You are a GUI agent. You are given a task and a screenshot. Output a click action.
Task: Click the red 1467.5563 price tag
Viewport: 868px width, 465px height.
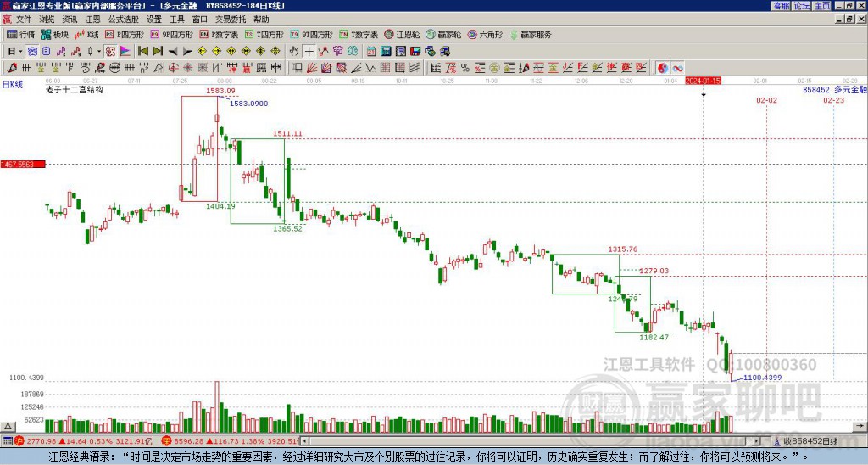[x=23, y=164]
